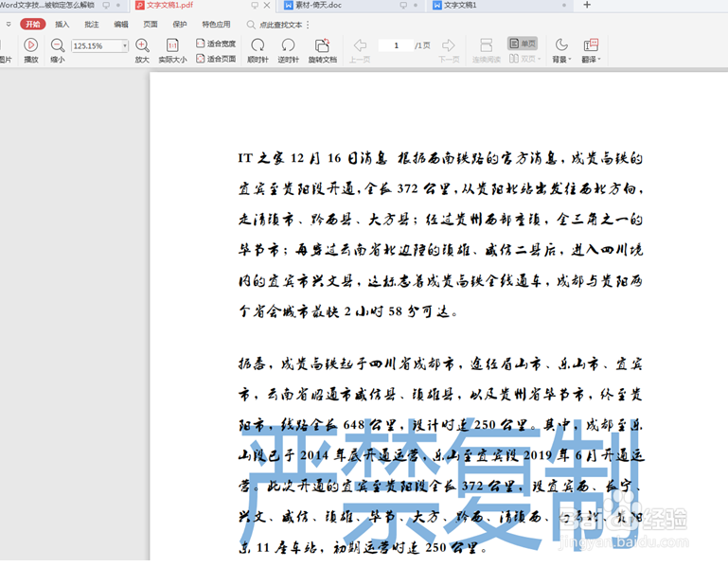Click the 点此查找文本 search box
Viewport: 728px width, 567px height.
[x=280, y=25]
